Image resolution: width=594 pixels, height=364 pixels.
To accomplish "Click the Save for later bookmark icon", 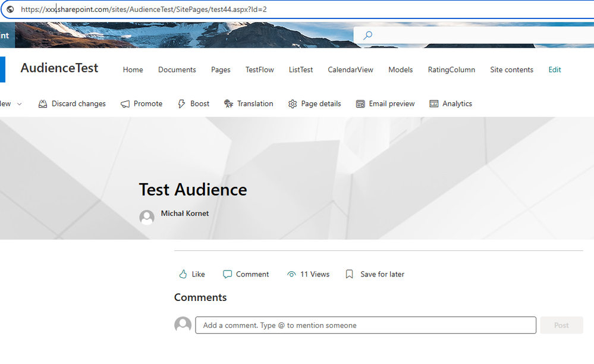I will click(x=349, y=274).
